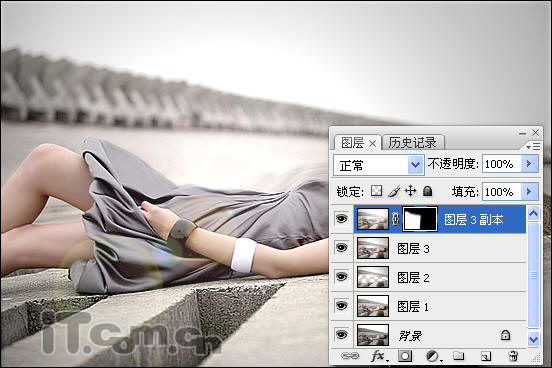Click the 图层 3 副本 layer name

coord(473,220)
